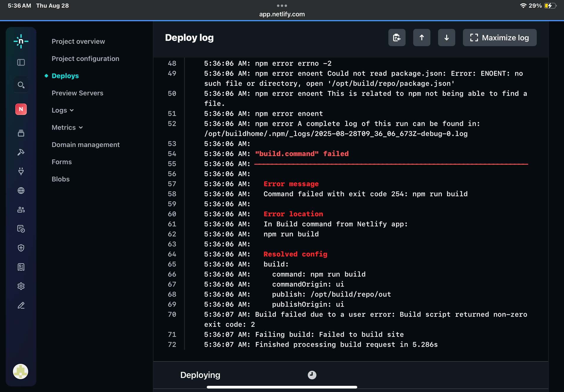Open the Preview Servers link

77,93
